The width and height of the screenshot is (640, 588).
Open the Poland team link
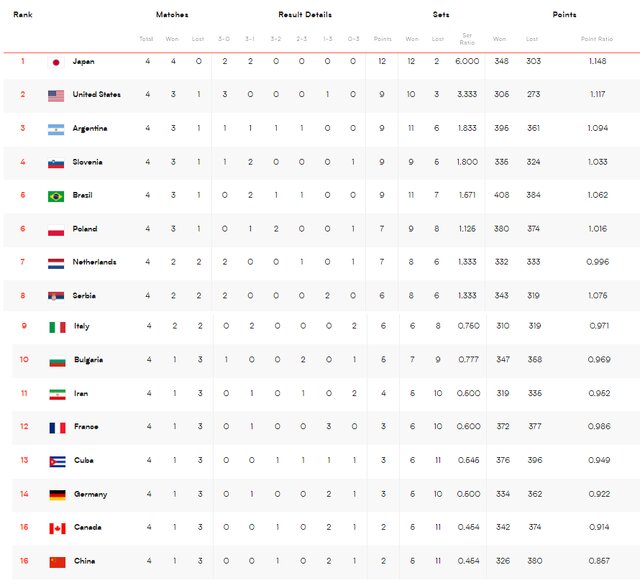click(x=85, y=229)
